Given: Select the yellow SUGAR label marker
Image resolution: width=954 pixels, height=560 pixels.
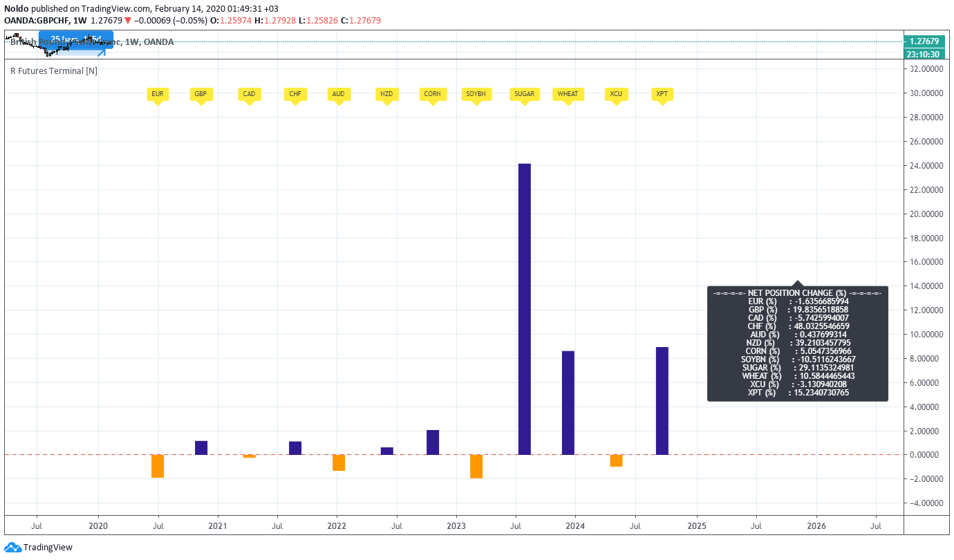Looking at the screenshot, I should (x=524, y=95).
